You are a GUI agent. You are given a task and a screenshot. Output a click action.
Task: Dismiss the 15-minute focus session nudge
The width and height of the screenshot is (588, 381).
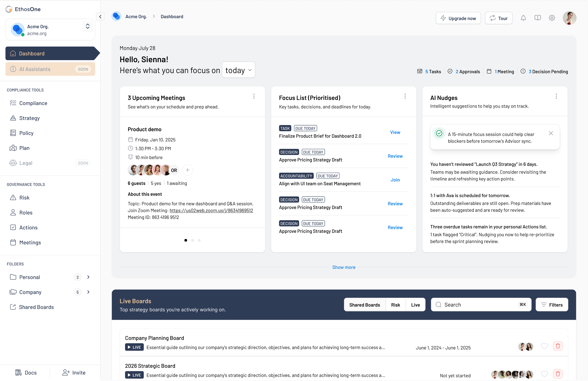pos(551,133)
